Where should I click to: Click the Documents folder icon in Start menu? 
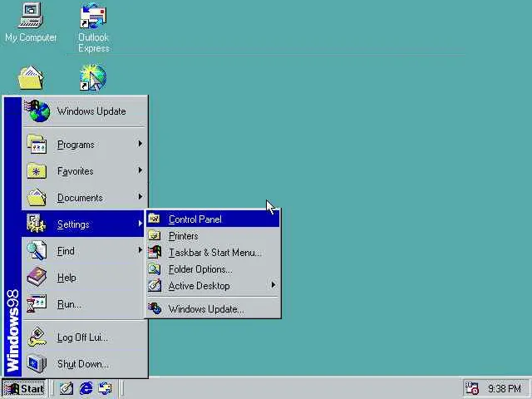[x=37, y=198]
